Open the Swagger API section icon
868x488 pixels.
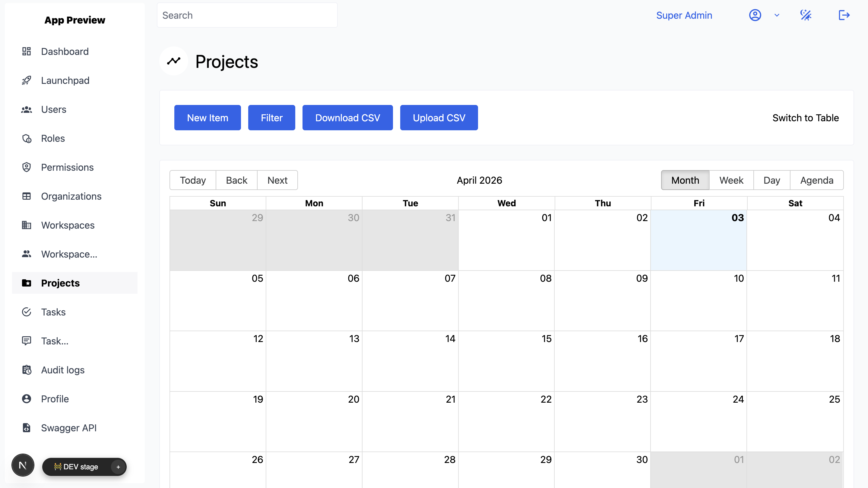click(x=27, y=428)
